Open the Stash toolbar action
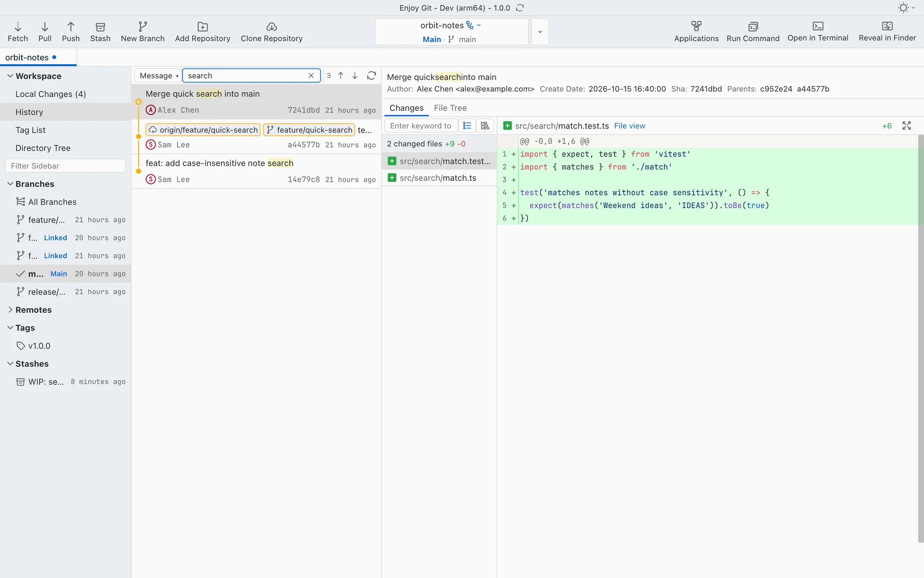Screen dimensions: 924x578 [x=100, y=32]
